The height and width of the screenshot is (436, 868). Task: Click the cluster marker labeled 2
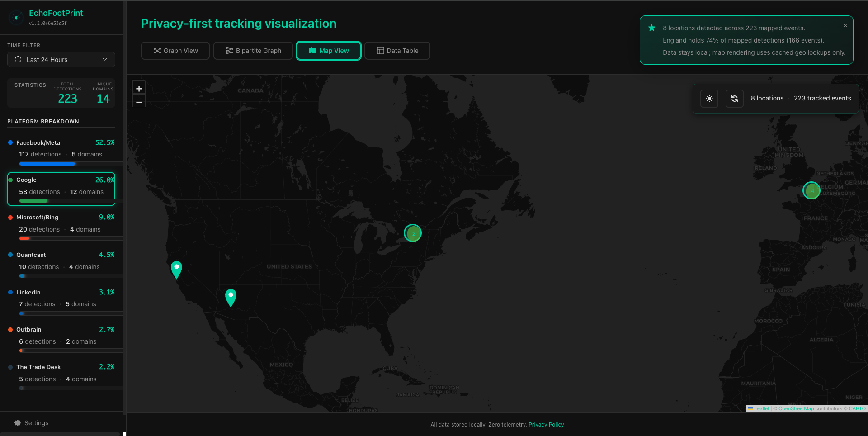(x=412, y=233)
